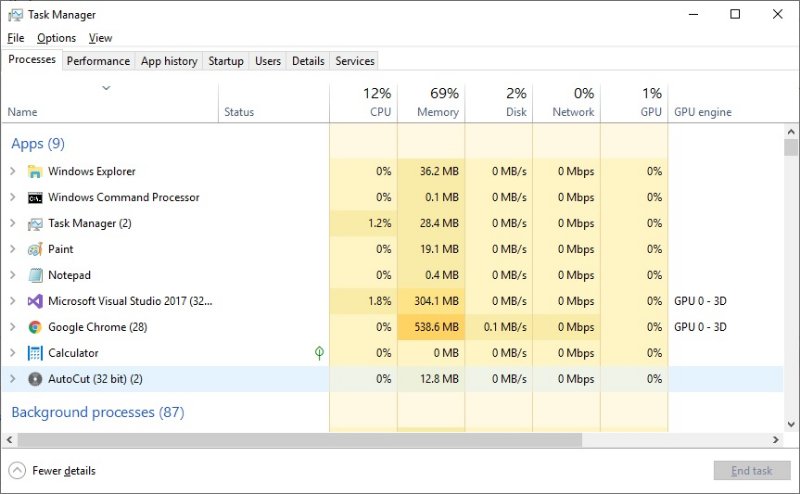Select the Paint process name
The height and width of the screenshot is (494, 800).
(61, 249)
